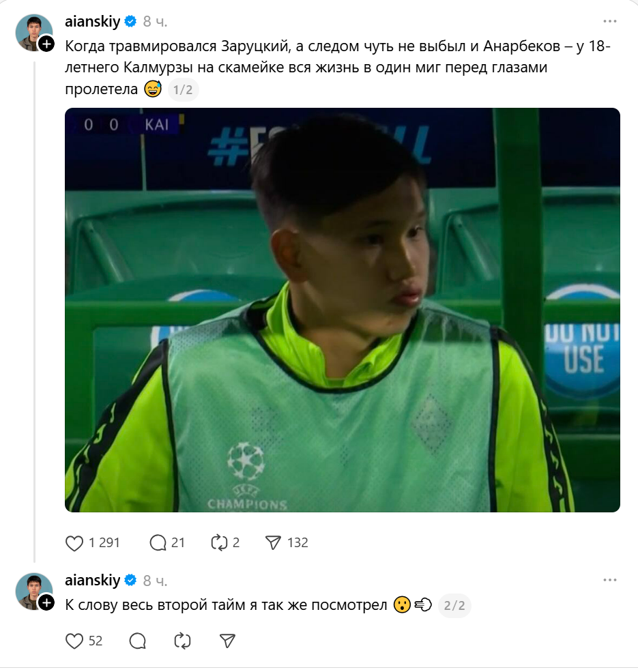The height and width of the screenshot is (672, 638).
Task: Follow aianskiy via plus badge on lower avatar
Action: click(46, 602)
